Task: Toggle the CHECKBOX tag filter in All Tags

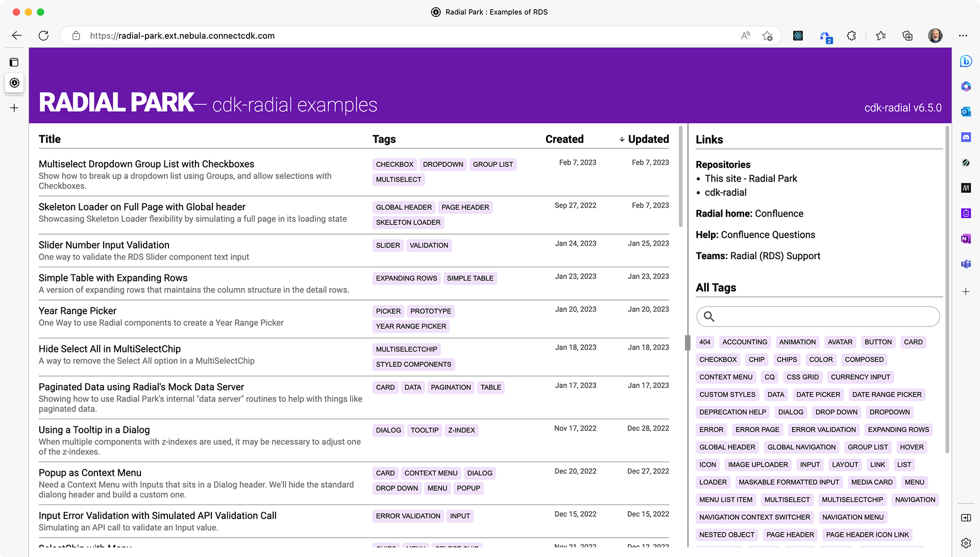Action: point(718,360)
